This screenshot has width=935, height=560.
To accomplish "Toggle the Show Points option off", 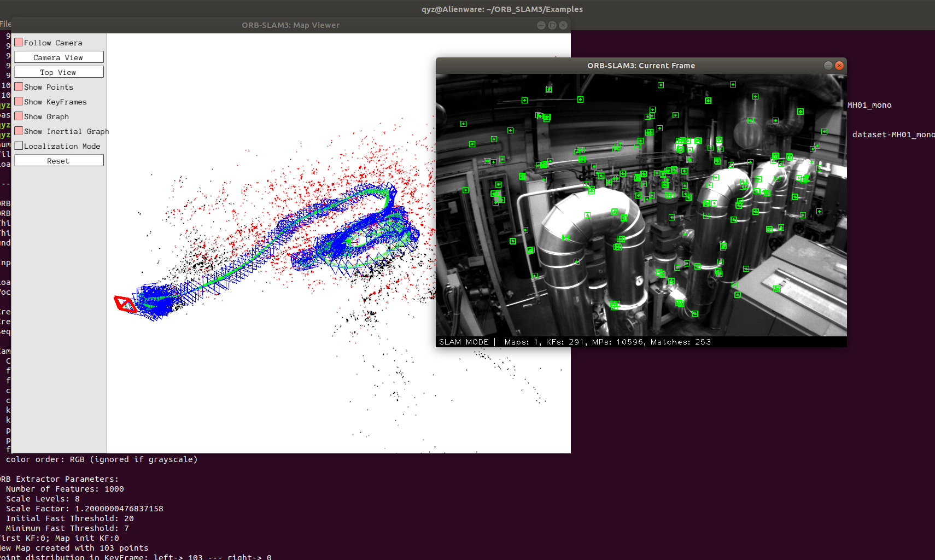I will pyautogui.click(x=20, y=86).
